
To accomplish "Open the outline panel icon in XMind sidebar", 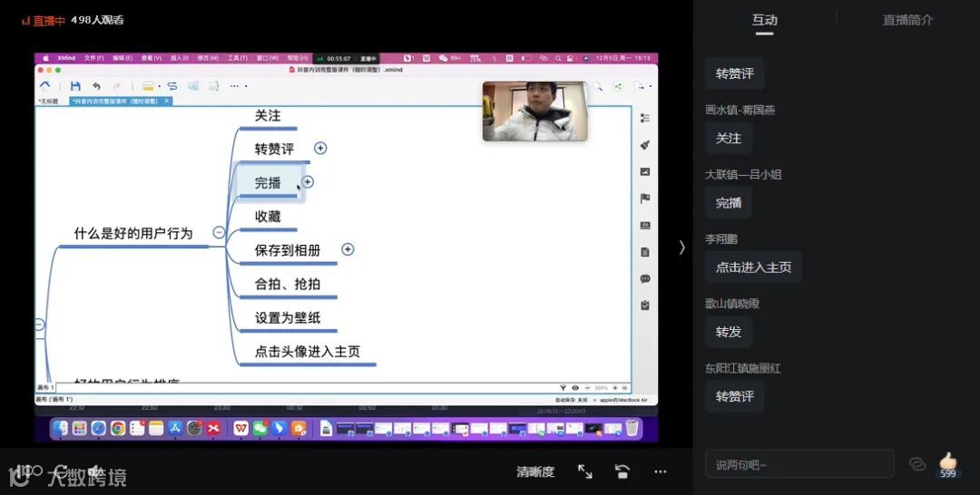I will 645,118.
